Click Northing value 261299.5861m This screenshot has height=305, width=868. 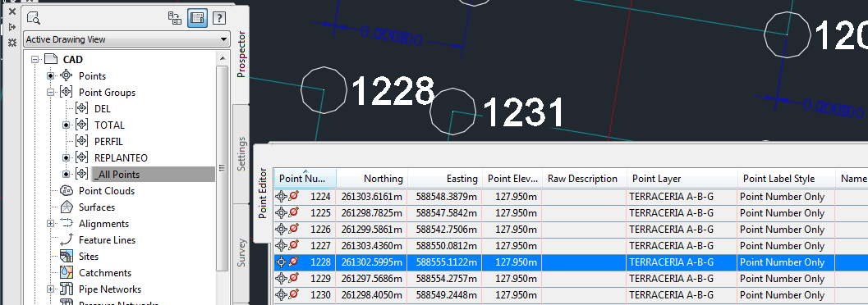click(372, 230)
